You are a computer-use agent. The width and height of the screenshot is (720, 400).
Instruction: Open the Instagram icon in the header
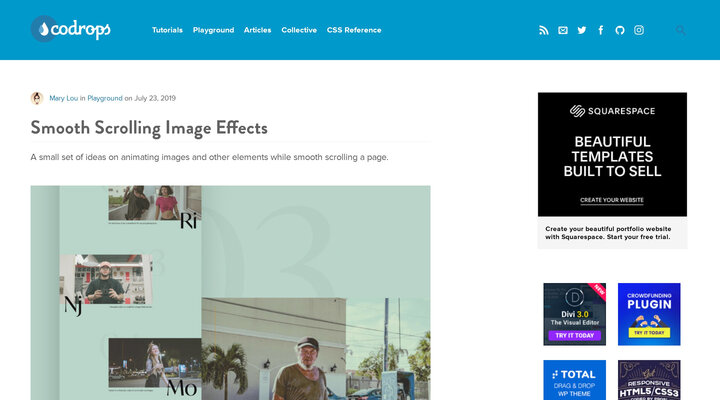(639, 30)
